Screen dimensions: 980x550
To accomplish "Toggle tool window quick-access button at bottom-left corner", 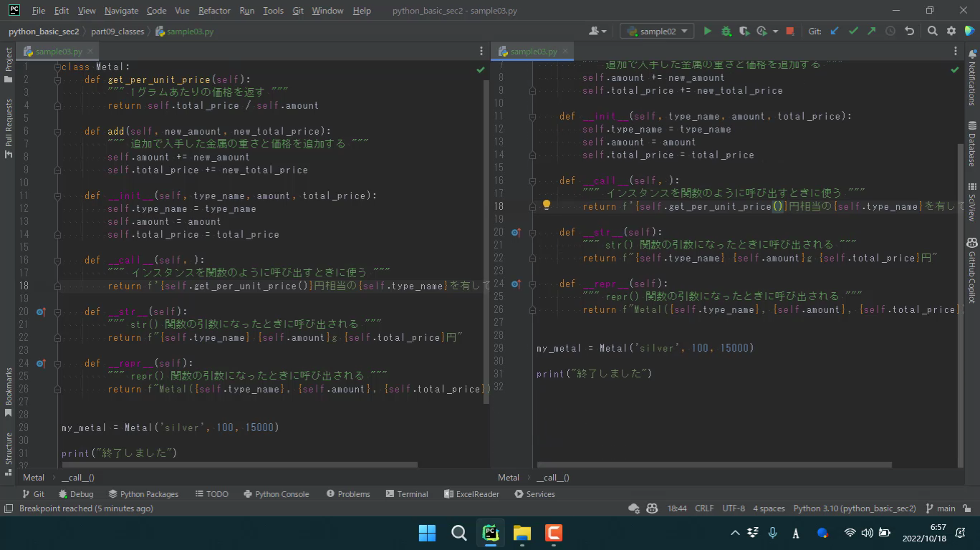I will (x=9, y=508).
